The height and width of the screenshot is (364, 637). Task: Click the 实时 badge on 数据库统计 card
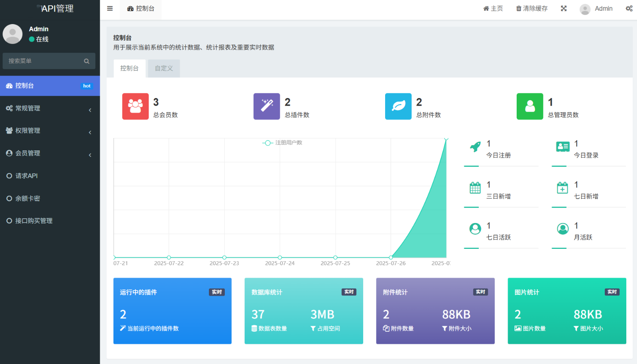[349, 292]
